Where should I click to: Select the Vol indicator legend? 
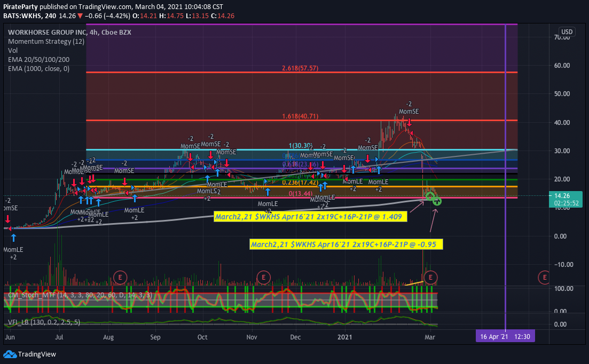click(13, 50)
